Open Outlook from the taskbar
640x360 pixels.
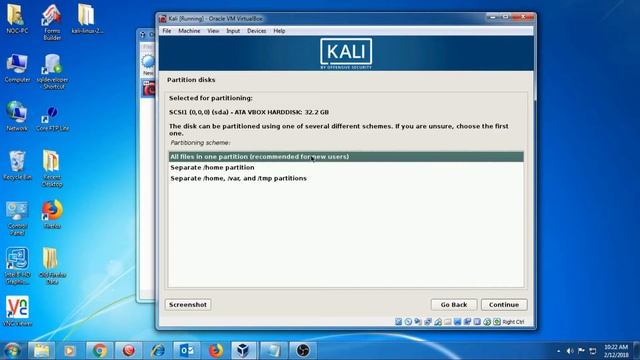tap(187, 351)
